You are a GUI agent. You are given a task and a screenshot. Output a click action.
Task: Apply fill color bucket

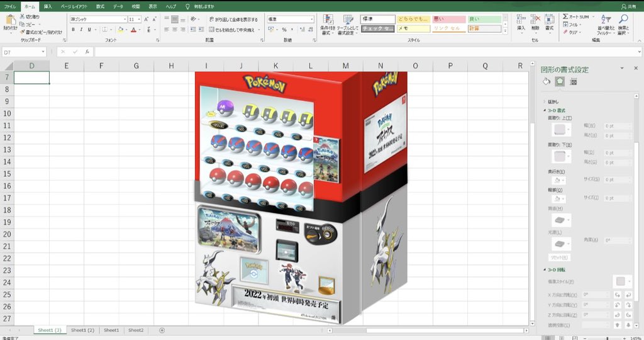[120, 30]
